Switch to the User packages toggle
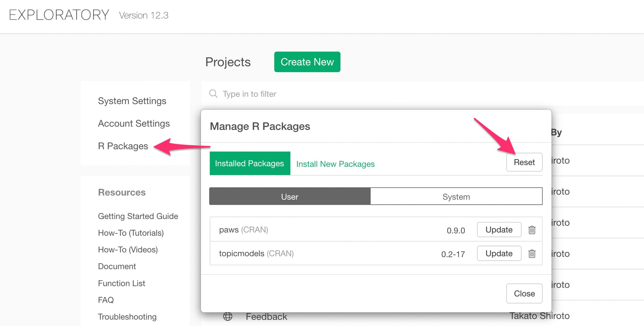 [x=290, y=196]
